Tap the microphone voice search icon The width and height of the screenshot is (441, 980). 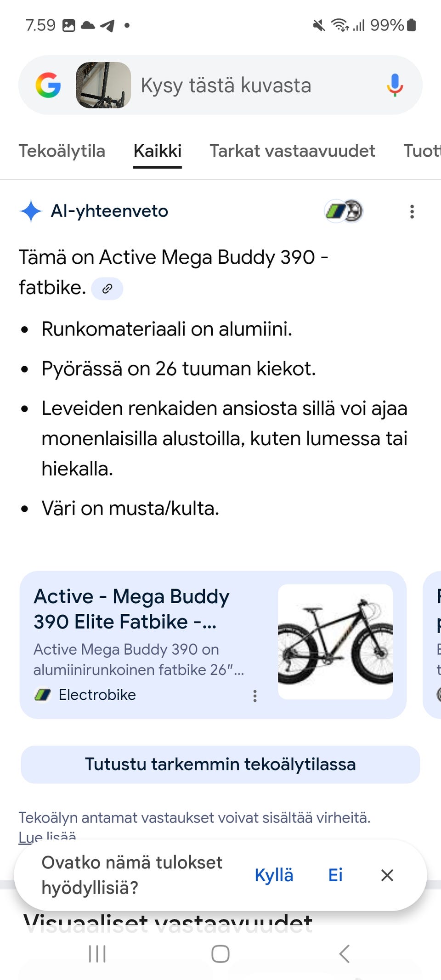(395, 85)
